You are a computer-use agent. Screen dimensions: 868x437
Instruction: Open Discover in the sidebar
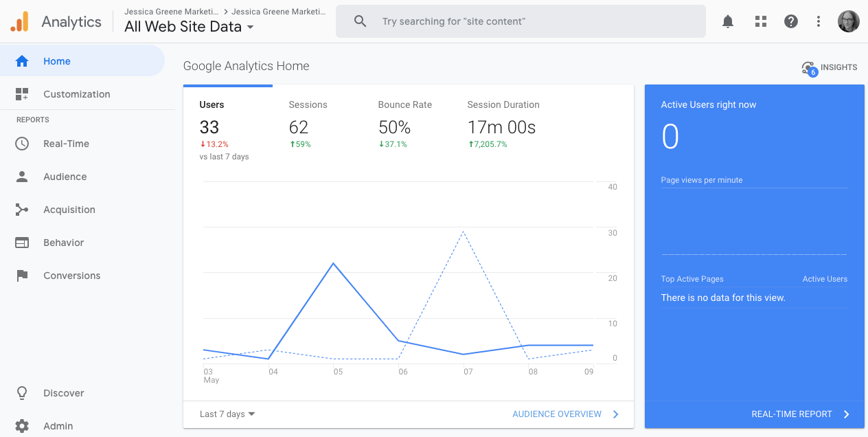click(82, 393)
